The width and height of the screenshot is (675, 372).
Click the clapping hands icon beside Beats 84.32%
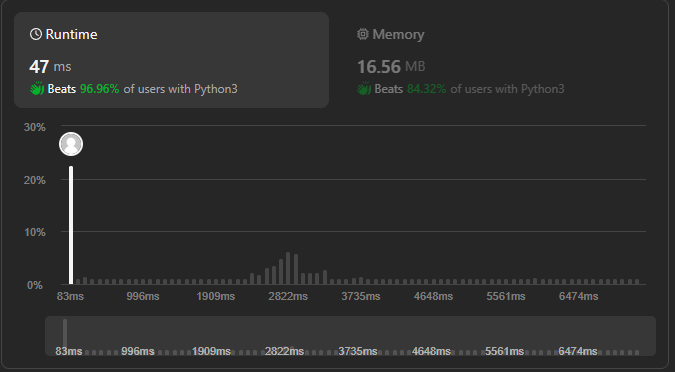tap(364, 89)
